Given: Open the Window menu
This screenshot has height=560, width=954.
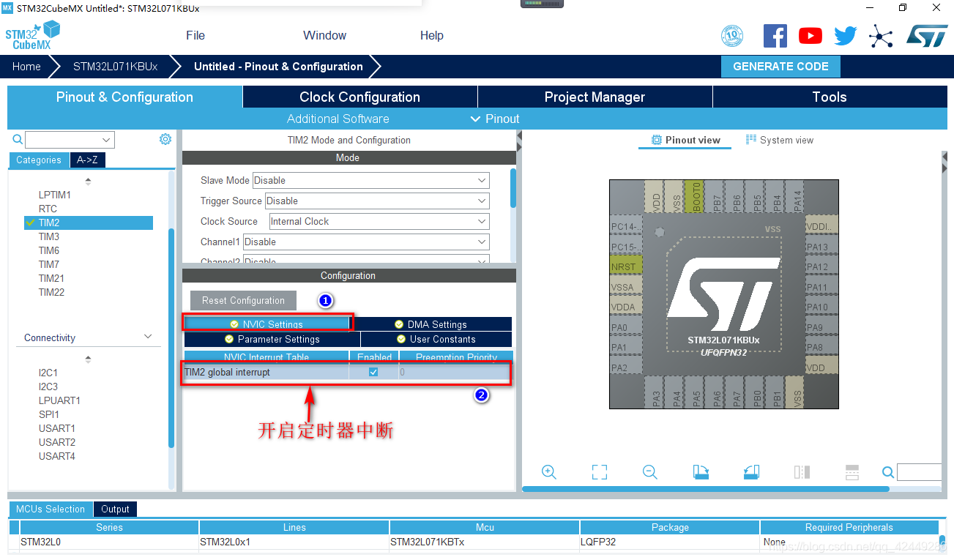Looking at the screenshot, I should pos(324,35).
